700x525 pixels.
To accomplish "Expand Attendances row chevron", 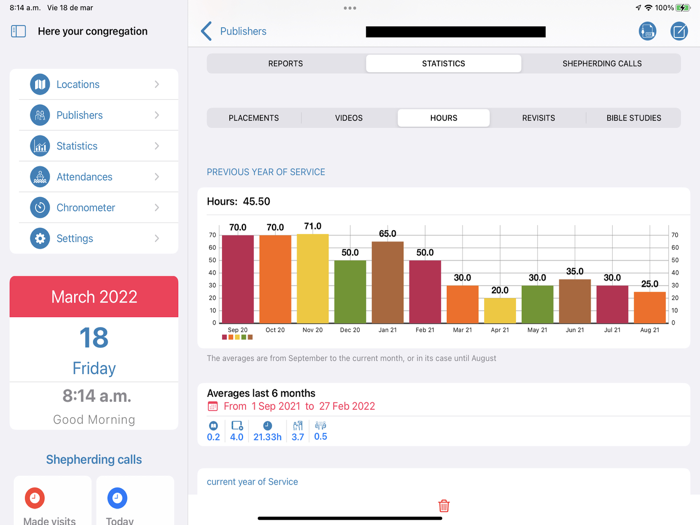I will click(x=157, y=177).
